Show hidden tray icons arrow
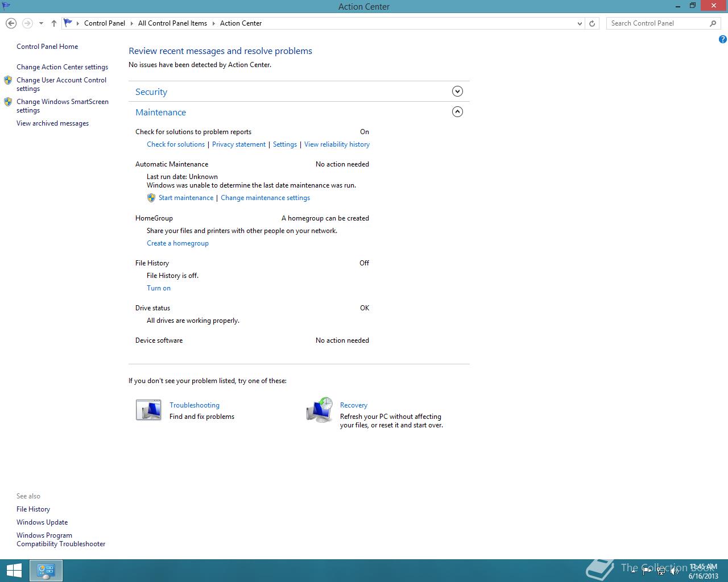Image resolution: width=728 pixels, height=582 pixels. 633,572
